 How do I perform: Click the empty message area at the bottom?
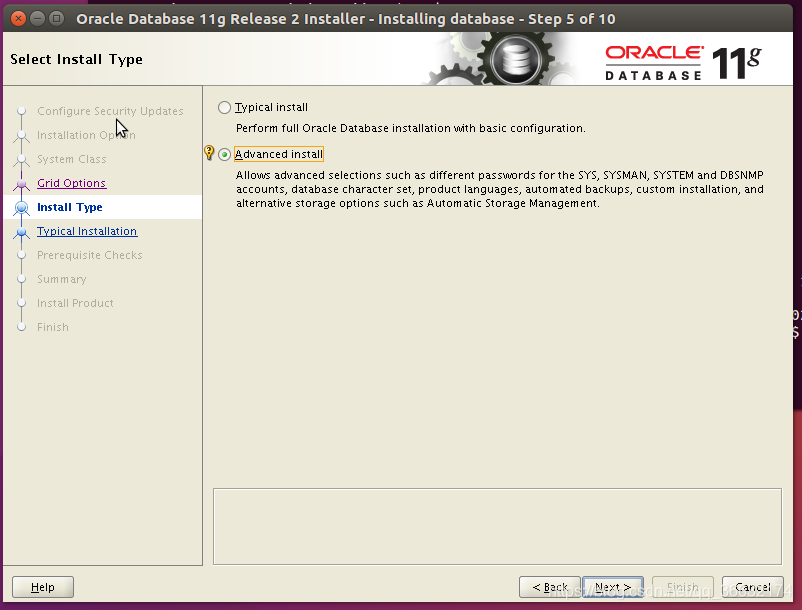(x=497, y=527)
